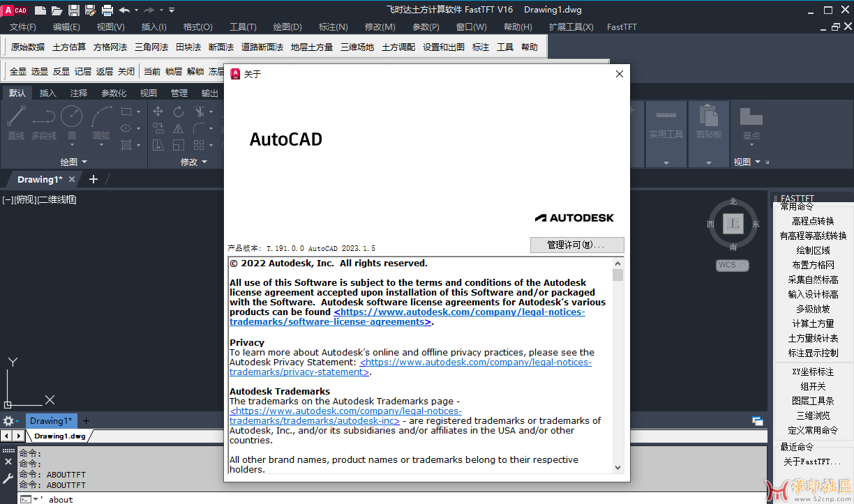The width and height of the screenshot is (854, 504).
Task: Click the Save floppy disk icon
Action: 74,10
